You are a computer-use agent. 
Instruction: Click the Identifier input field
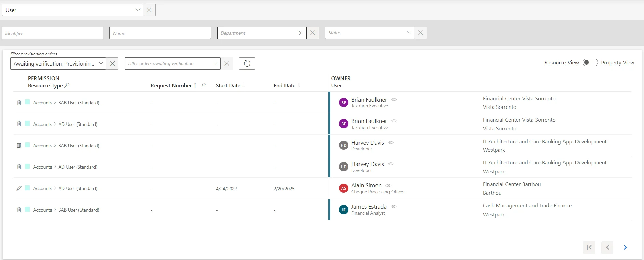(53, 33)
